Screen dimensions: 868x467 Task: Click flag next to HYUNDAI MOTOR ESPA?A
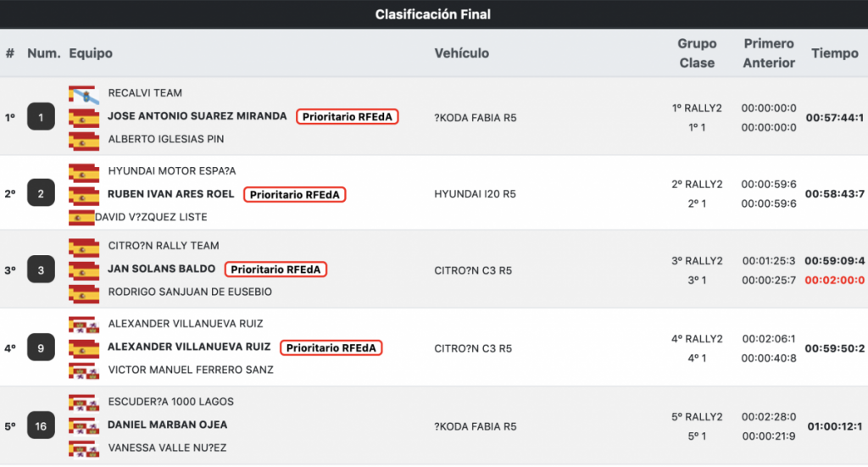point(84,172)
